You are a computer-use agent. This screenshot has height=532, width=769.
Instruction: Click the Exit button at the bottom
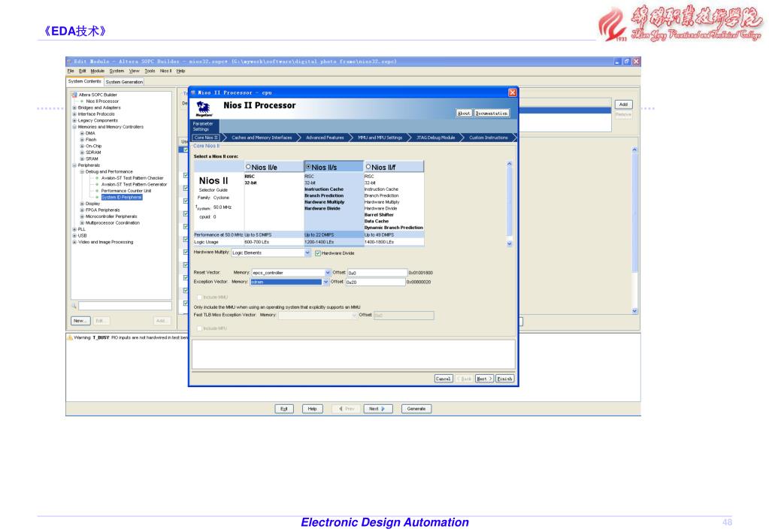[284, 409]
